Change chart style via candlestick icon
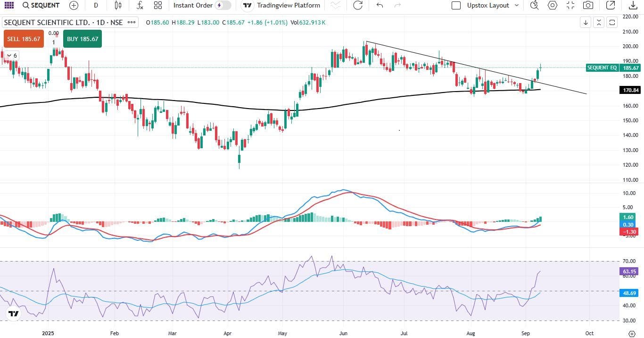This screenshot has height=338, width=644. point(118,5)
